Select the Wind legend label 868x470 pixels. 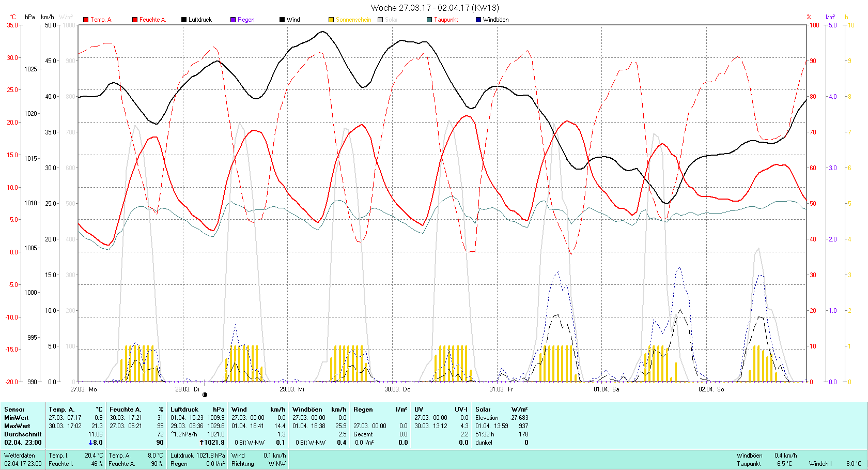pos(293,20)
